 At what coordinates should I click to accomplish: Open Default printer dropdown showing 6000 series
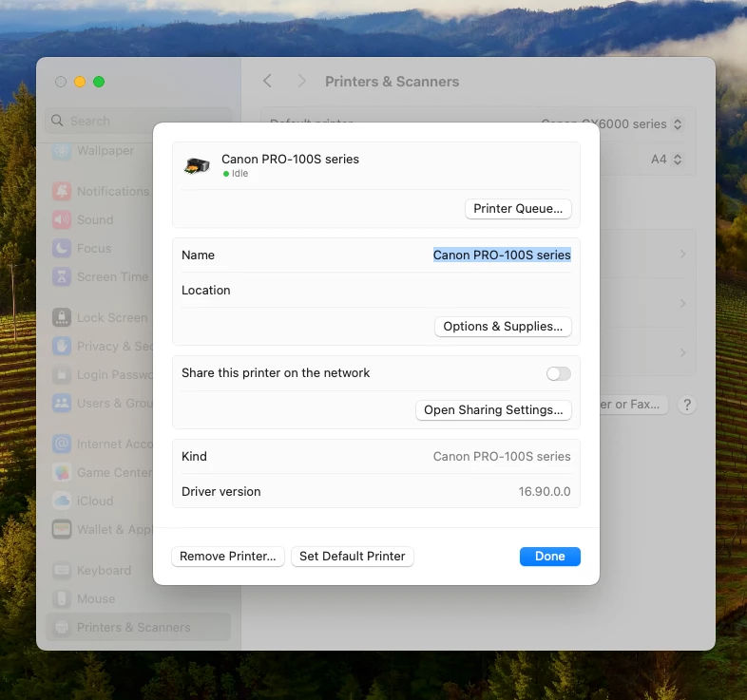[678, 124]
